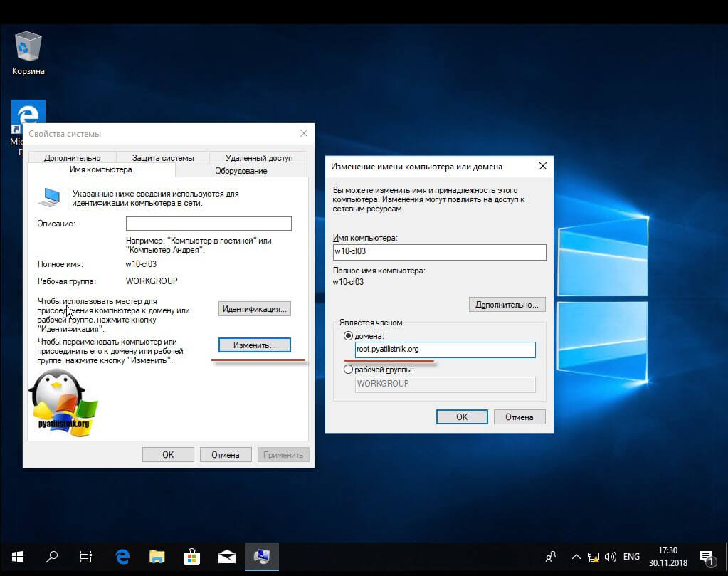This screenshot has height=576, width=728.
Task: Open File Explorer from the taskbar
Action: click(157, 557)
